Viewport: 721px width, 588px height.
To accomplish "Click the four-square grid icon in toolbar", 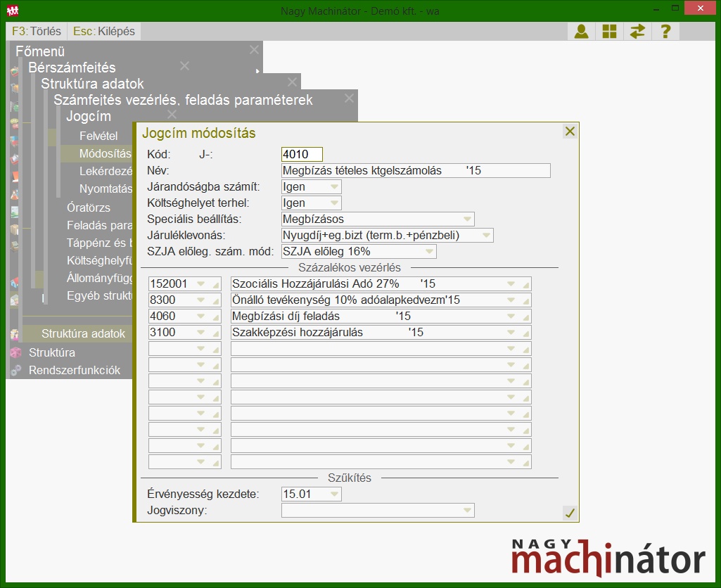I will 609,32.
